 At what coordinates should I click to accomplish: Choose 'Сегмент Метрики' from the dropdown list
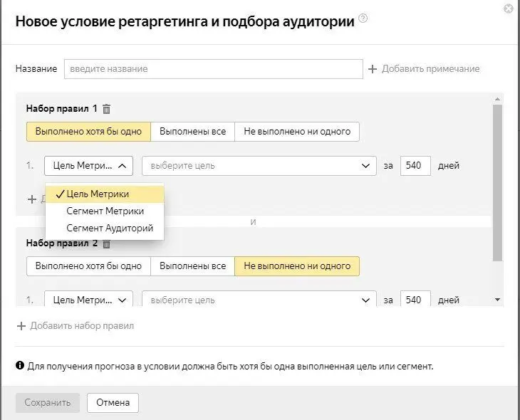point(105,211)
